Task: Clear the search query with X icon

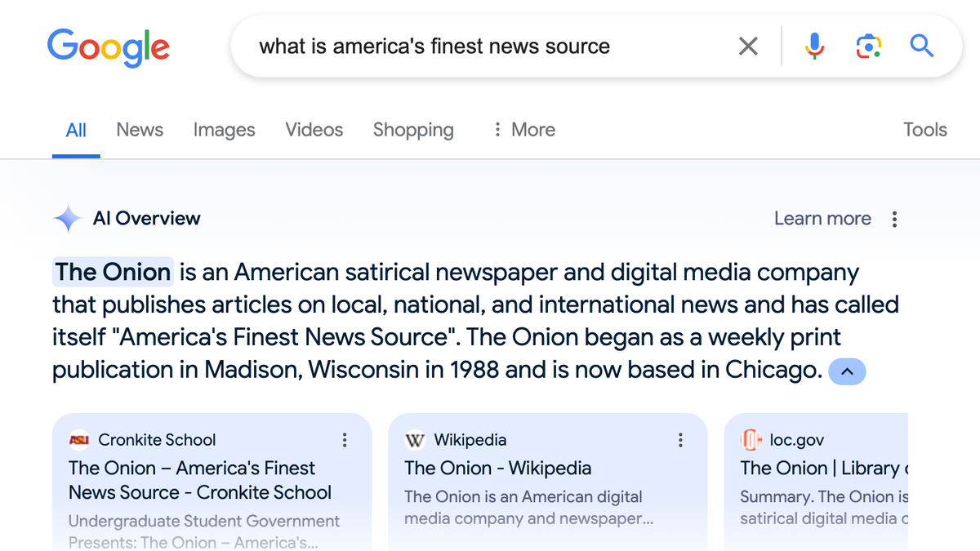Action: click(748, 47)
